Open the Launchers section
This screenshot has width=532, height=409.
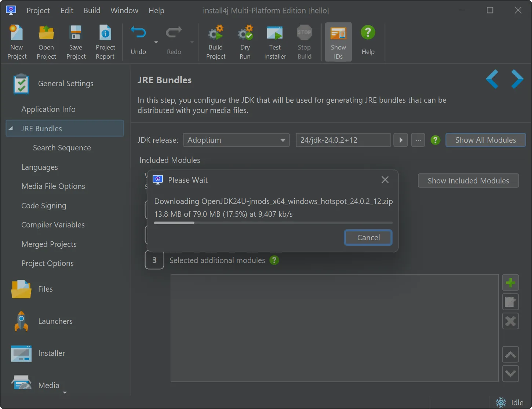42,321
